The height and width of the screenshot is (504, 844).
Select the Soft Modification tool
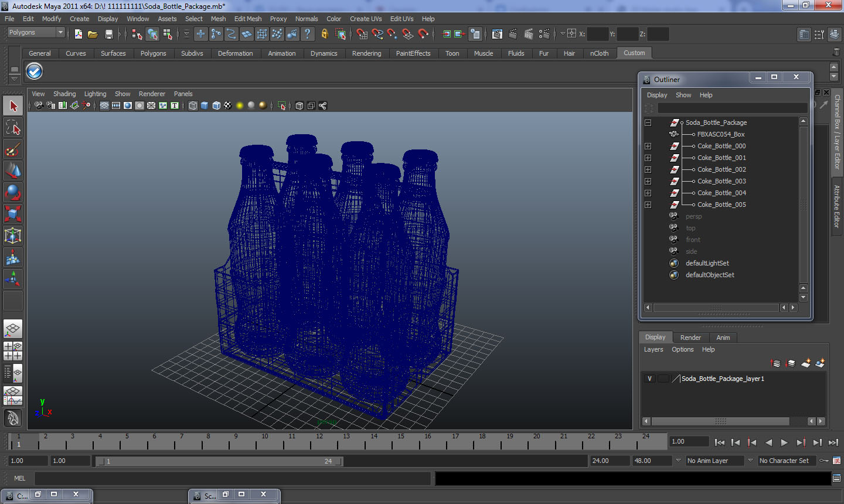[x=13, y=257]
